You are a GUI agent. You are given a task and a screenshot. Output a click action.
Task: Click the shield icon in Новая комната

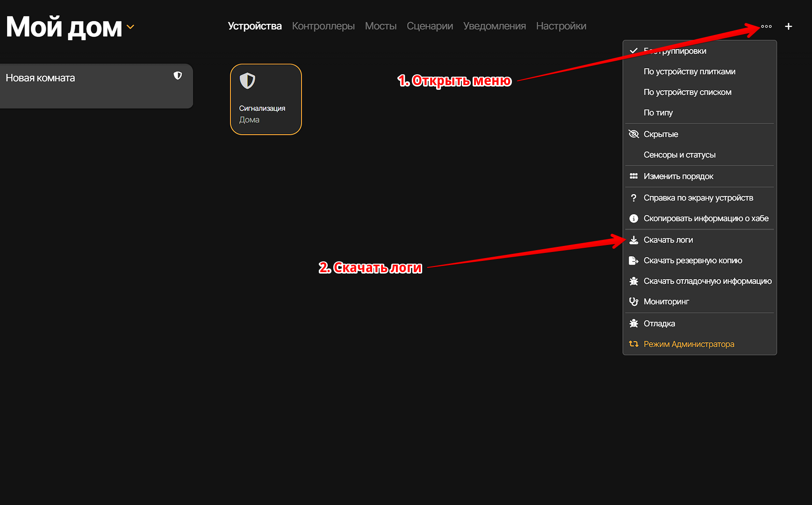[x=178, y=76]
